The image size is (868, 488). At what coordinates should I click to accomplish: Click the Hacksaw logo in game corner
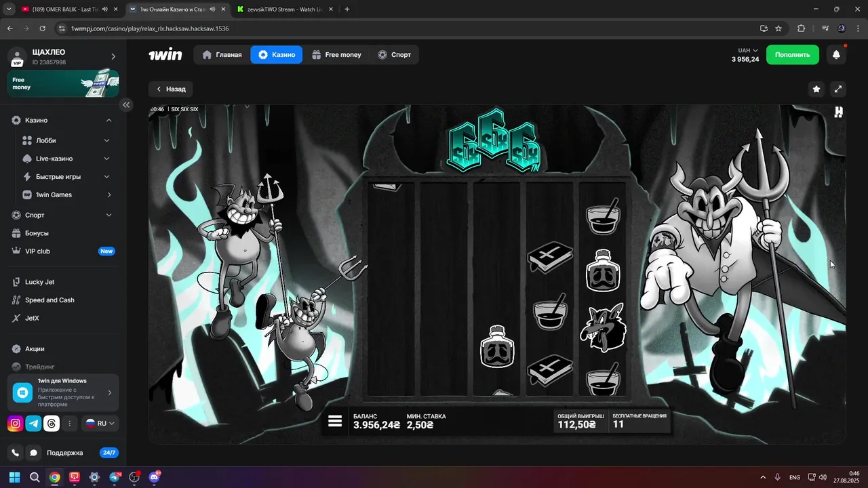point(839,113)
